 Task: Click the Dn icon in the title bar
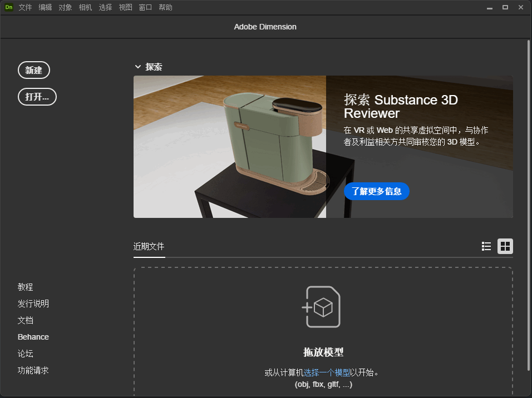(x=8, y=7)
